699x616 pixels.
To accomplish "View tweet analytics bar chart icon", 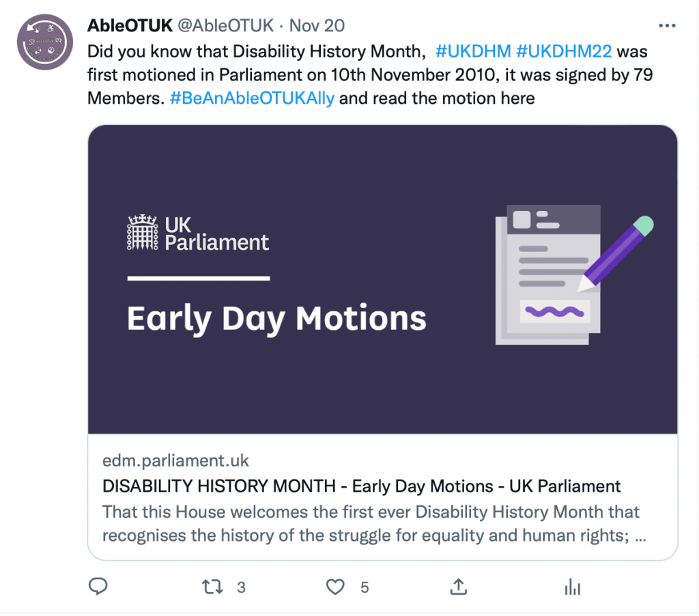I will click(x=572, y=587).
